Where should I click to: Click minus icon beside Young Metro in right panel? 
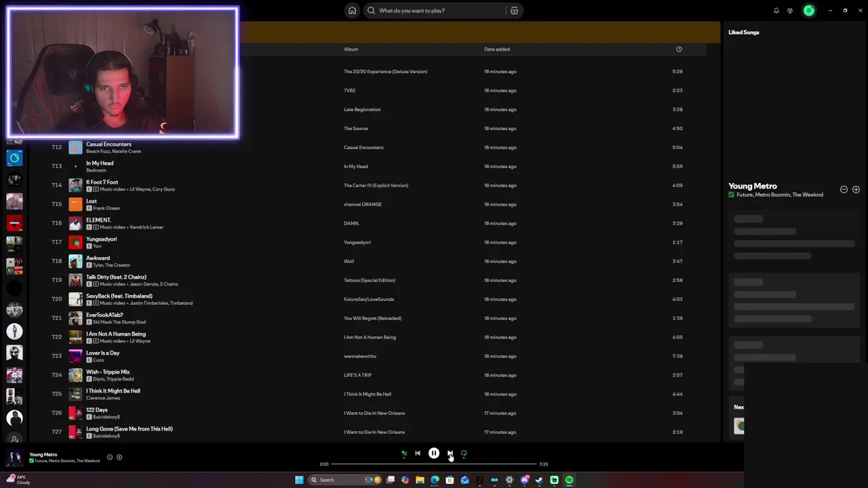click(x=844, y=190)
